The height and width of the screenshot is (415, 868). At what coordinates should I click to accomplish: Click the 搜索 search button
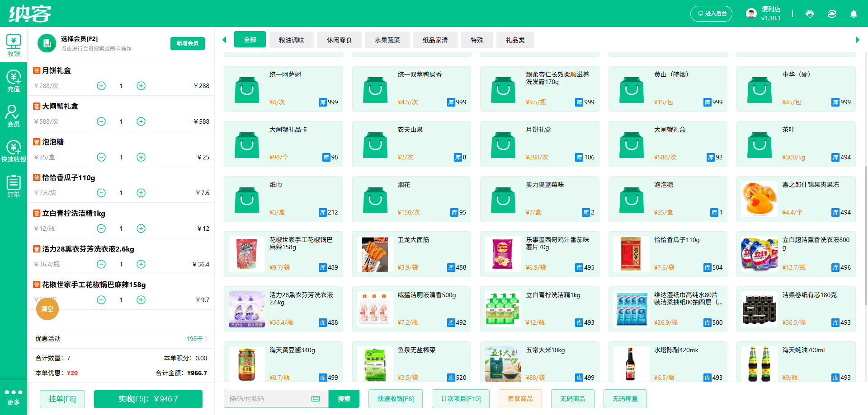pos(344,399)
